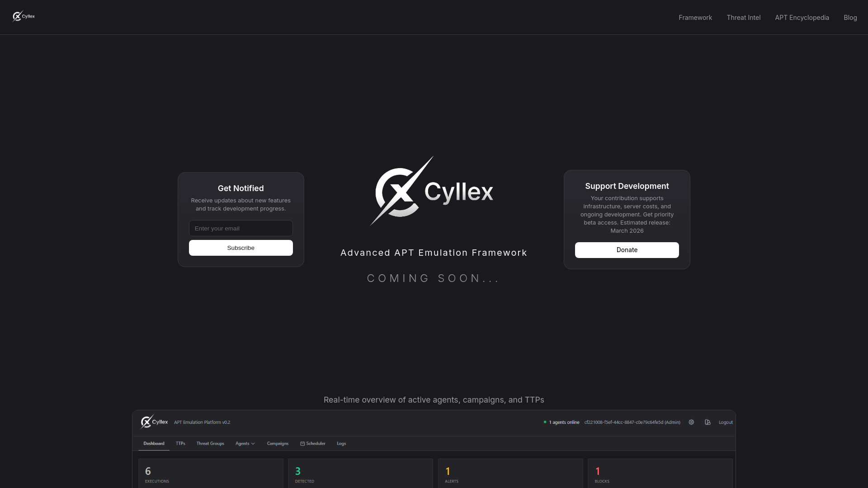Select the Campaigns tab

277,443
